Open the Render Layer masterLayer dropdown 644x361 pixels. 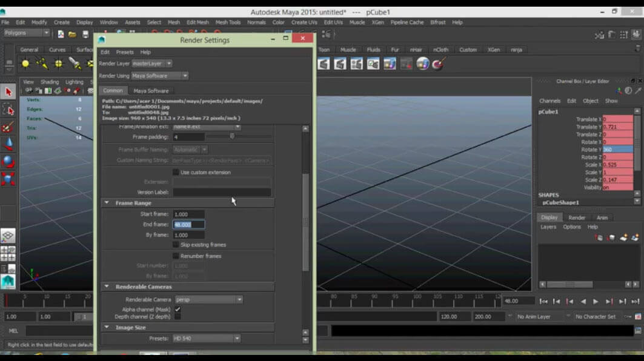coord(151,64)
